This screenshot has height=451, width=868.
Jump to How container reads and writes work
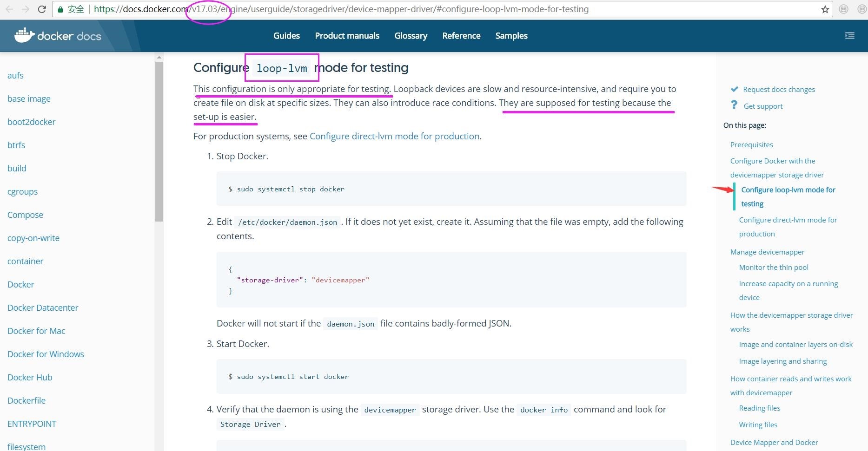(791, 386)
